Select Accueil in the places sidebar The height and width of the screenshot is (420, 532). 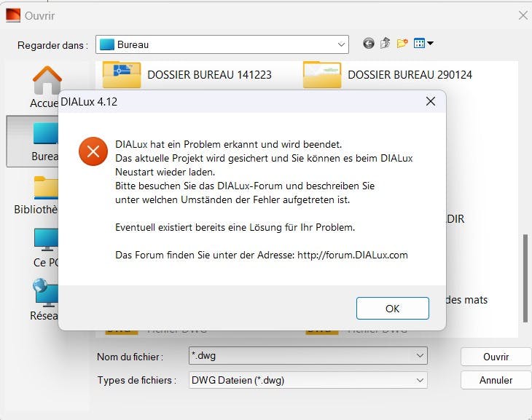click(x=47, y=87)
